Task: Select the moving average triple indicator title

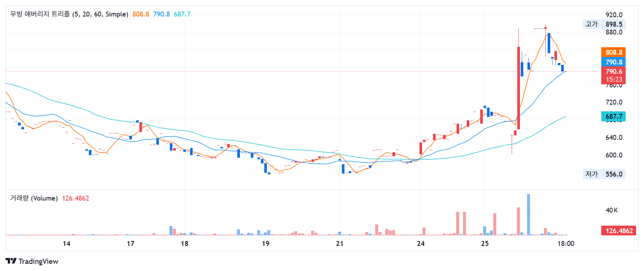Action: click(x=69, y=14)
